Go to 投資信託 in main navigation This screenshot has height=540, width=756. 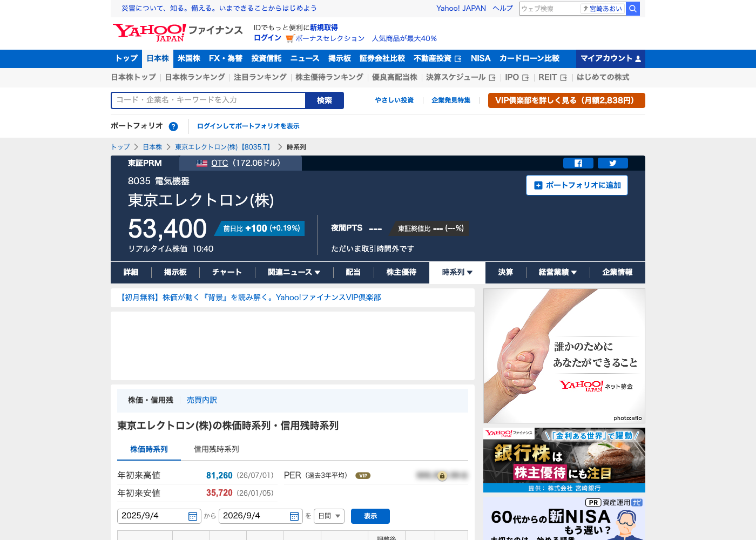[266, 58]
